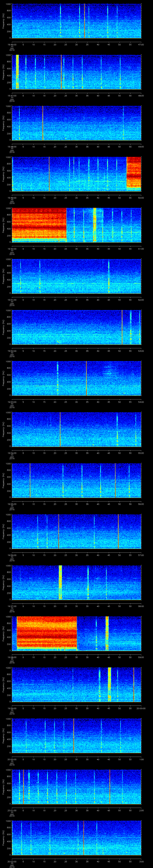Screen dimensions: 153x868
Task: Click the '19:53:00' start time label
Action: tap(12, 402)
